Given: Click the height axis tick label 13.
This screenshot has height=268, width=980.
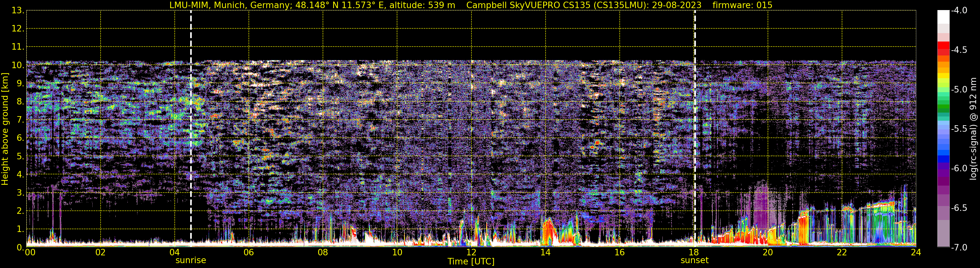Looking at the screenshot, I should tap(18, 10).
